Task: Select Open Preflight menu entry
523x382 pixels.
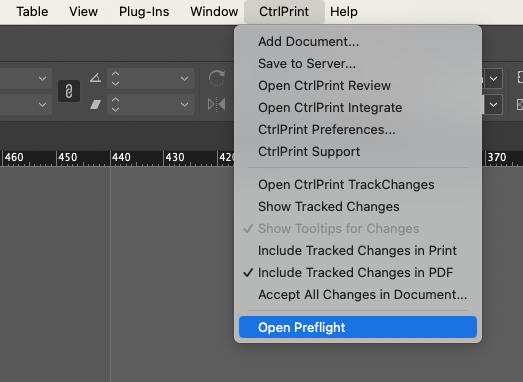Action: 358,327
